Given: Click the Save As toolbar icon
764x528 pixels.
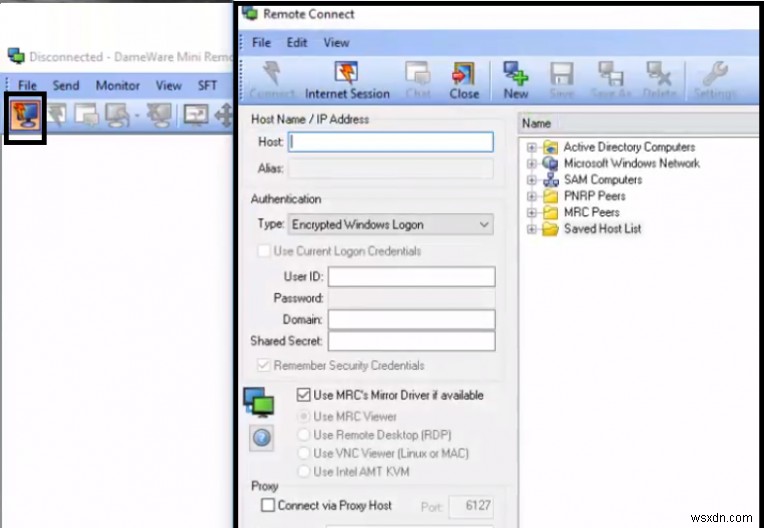Looking at the screenshot, I should (x=611, y=74).
